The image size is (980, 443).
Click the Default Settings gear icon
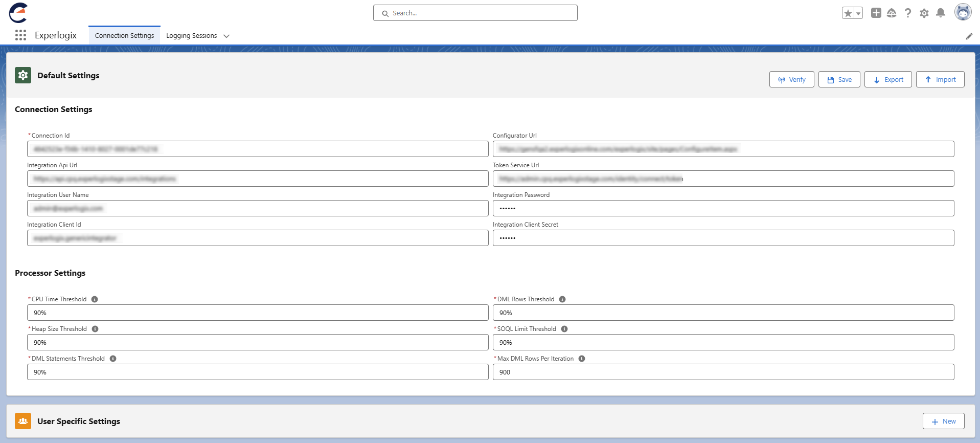[23, 75]
